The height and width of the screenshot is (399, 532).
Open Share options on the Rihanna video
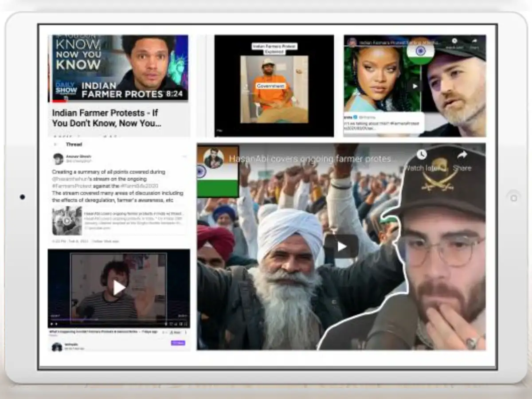coord(473,41)
